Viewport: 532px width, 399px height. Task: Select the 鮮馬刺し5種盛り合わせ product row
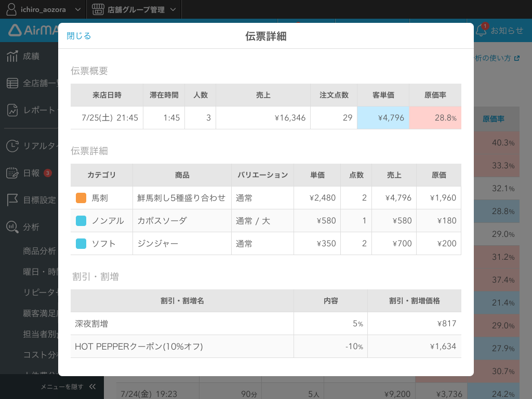265,198
